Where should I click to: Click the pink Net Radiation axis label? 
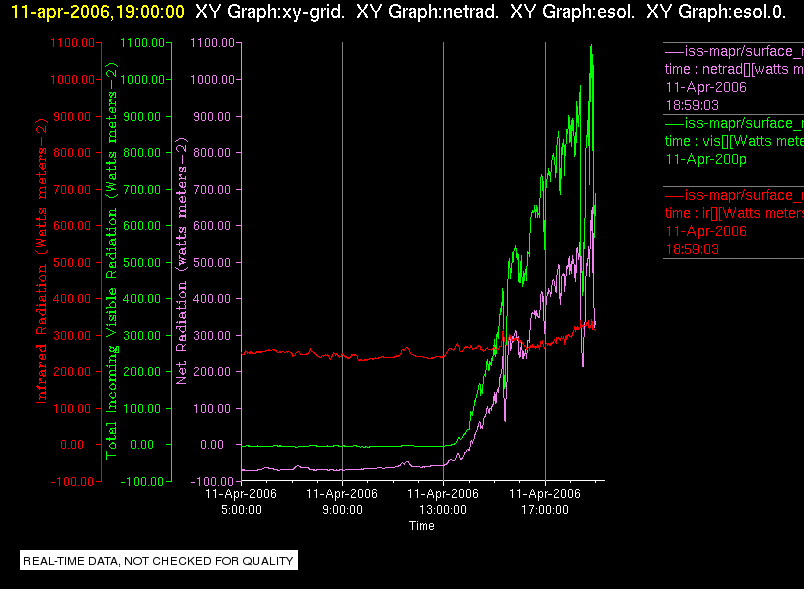pos(182,260)
